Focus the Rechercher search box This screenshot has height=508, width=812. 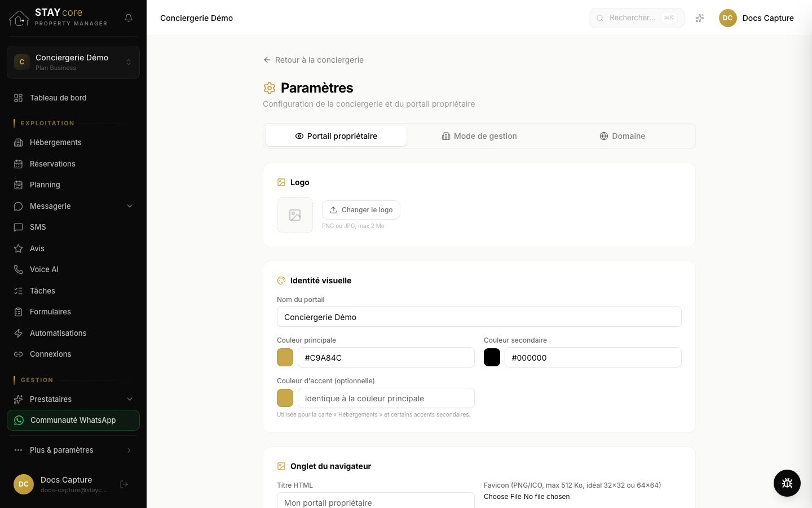(x=637, y=18)
